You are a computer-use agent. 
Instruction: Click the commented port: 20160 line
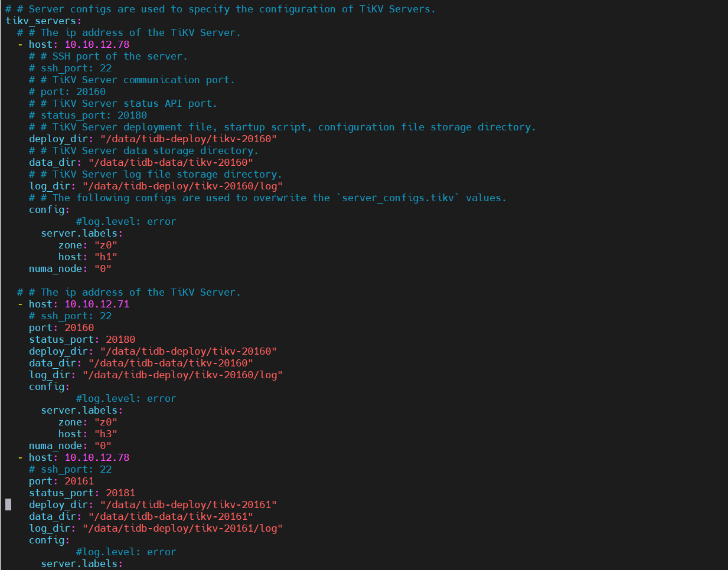[67, 92]
